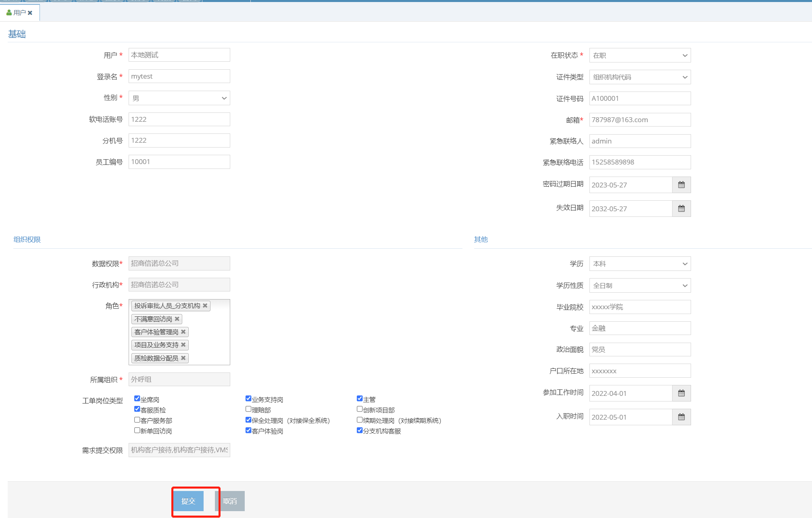Image resolution: width=812 pixels, height=518 pixels.
Task: Close the 用户 tab
Action: (30, 13)
